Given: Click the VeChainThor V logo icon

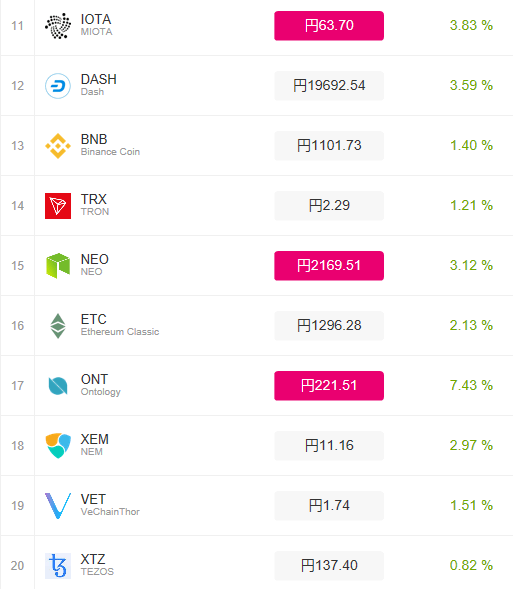Looking at the screenshot, I should click(x=58, y=506).
